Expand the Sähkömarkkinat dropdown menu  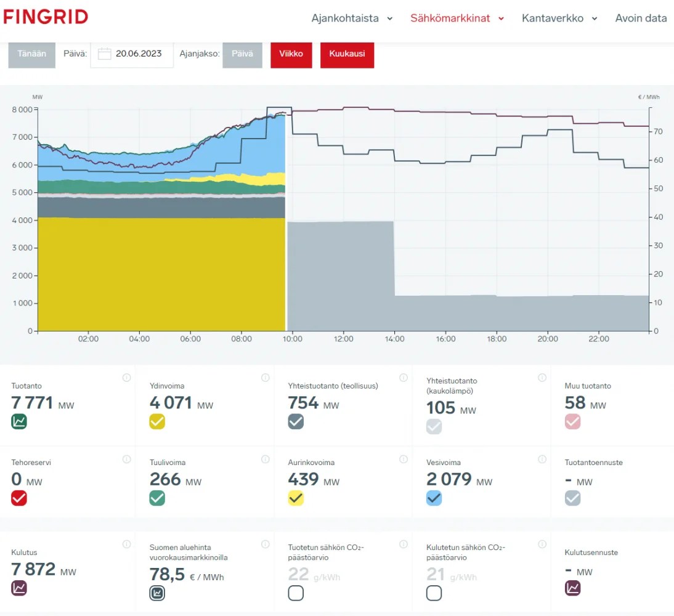[x=457, y=18]
